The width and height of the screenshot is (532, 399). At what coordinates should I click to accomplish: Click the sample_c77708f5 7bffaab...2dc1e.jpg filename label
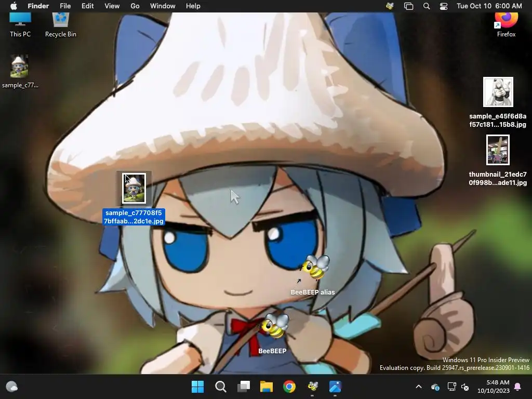[x=134, y=217]
